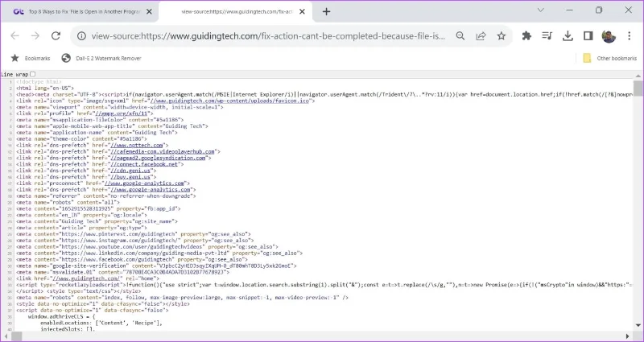This screenshot has height=342, width=644.
Task: Open site information icon in address bar
Action: pyautogui.click(x=82, y=36)
